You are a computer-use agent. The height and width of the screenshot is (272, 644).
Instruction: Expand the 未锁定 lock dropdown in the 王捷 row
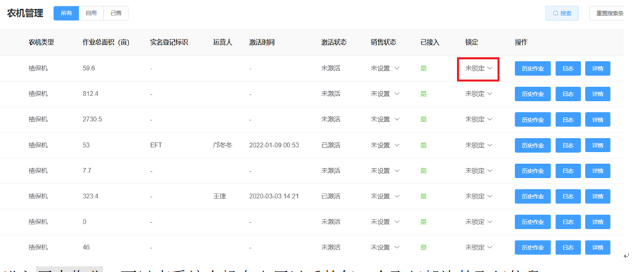pyautogui.click(x=478, y=196)
